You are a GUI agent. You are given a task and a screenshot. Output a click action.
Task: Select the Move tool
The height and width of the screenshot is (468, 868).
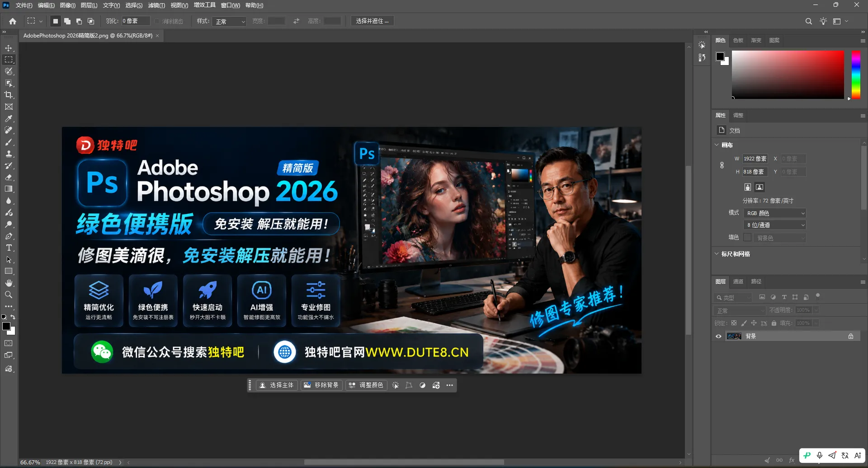[x=9, y=48]
